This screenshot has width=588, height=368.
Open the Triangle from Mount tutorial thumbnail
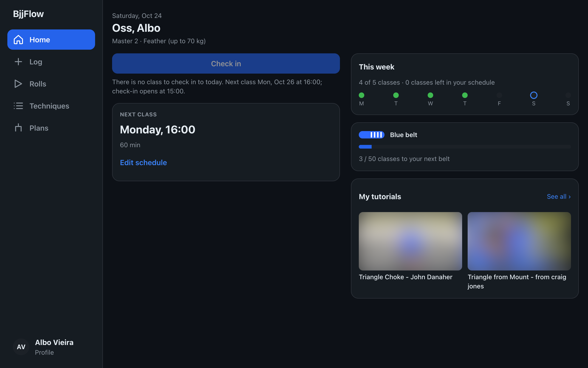519,241
